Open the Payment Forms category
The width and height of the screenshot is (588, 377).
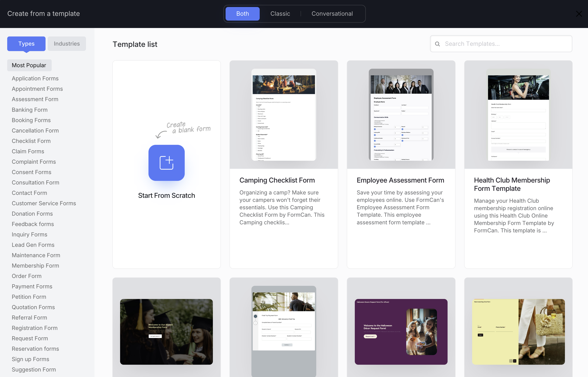[x=32, y=286]
